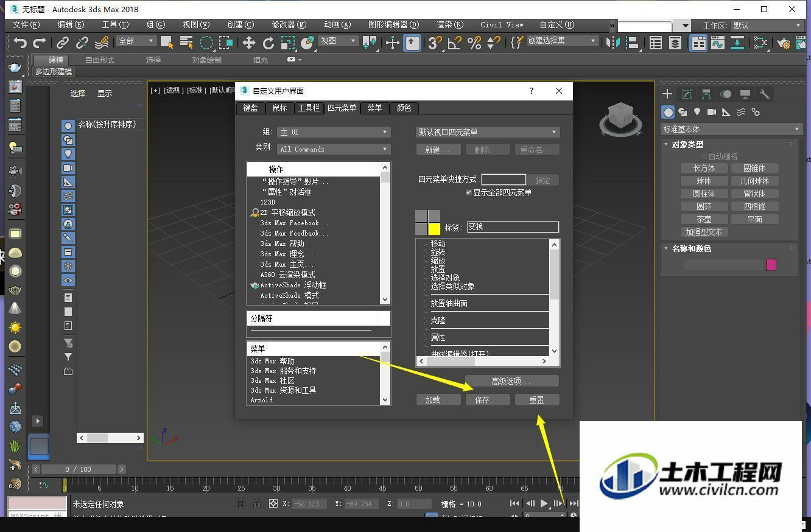Open the Hierarchy panel tab icon
The image size is (811, 532).
pyautogui.click(x=706, y=94)
